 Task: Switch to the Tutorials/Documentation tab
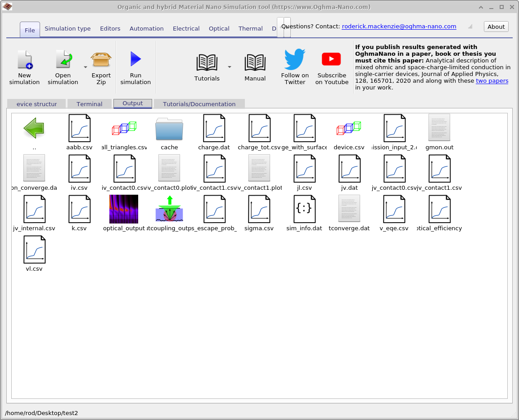coord(199,104)
